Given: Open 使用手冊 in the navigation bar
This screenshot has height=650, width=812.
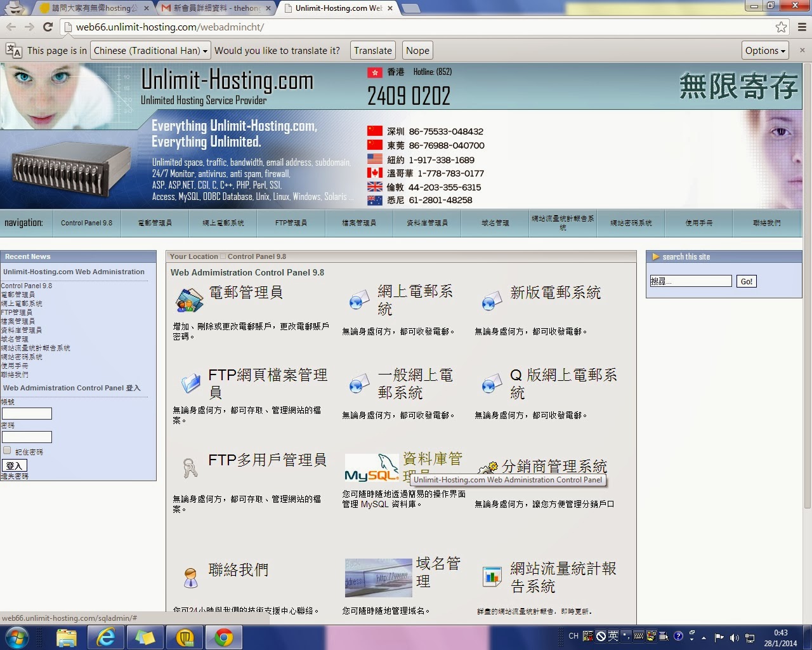Looking at the screenshot, I should (699, 223).
